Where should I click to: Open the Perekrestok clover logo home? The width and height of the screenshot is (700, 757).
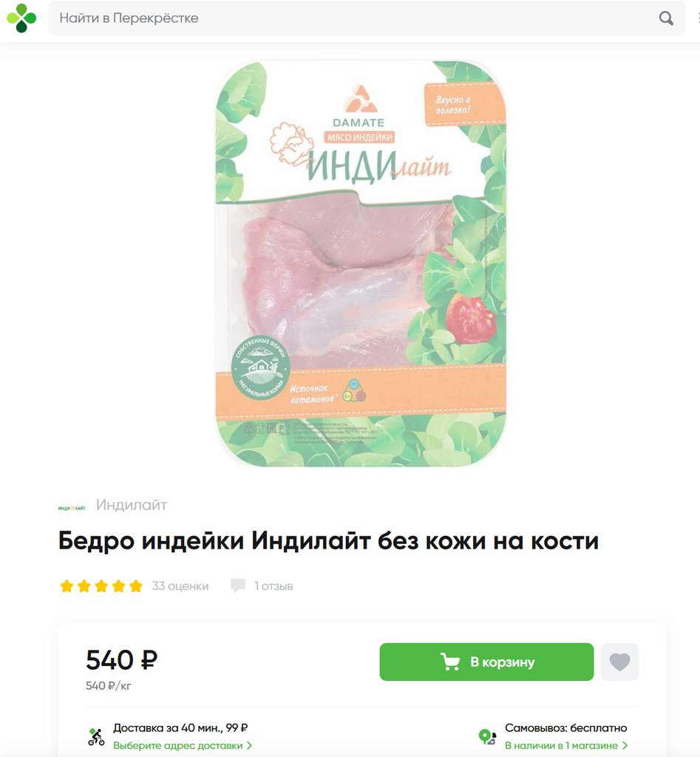21,18
